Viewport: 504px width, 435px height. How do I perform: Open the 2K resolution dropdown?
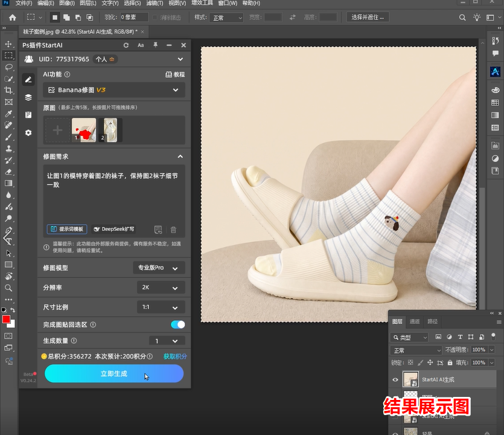(x=161, y=288)
